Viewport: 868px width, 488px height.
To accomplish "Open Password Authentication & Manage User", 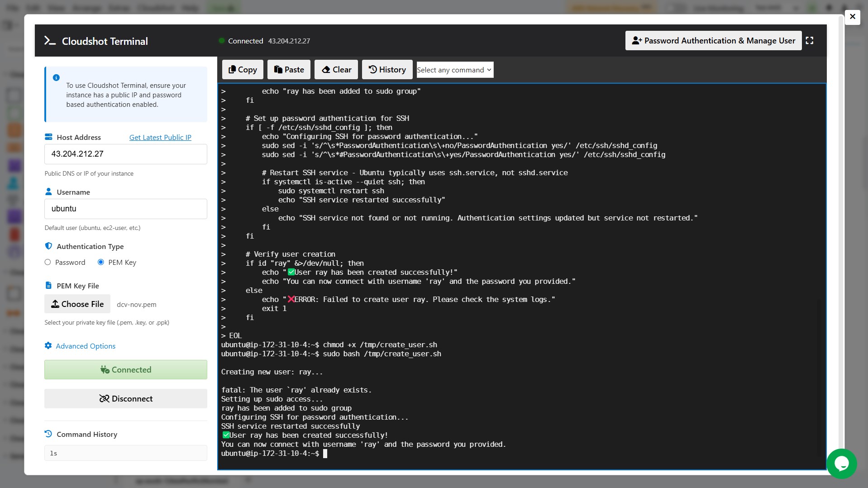I will tap(713, 41).
